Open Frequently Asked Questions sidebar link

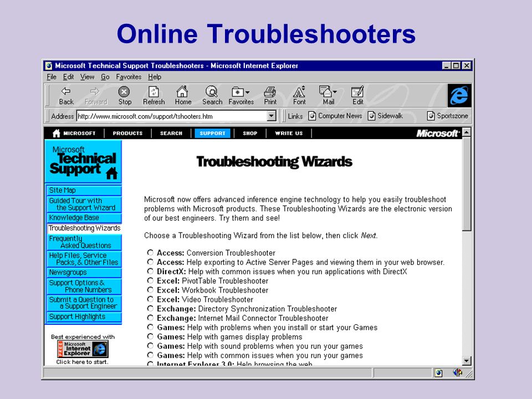coord(84,242)
